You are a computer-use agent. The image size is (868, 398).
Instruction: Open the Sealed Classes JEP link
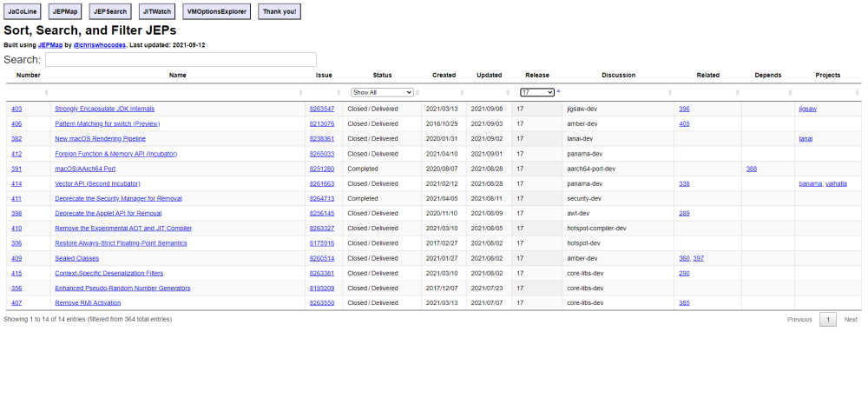pyautogui.click(x=78, y=258)
